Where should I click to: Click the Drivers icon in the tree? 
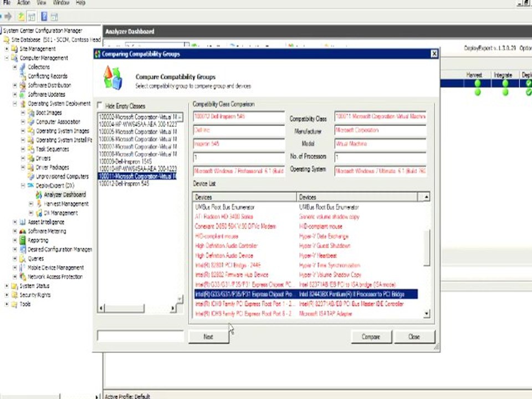pyautogui.click(x=31, y=158)
